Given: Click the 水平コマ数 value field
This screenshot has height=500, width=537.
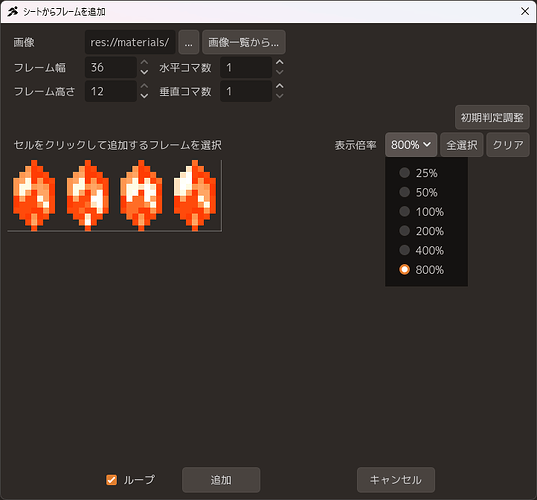Looking at the screenshot, I should (246, 67).
